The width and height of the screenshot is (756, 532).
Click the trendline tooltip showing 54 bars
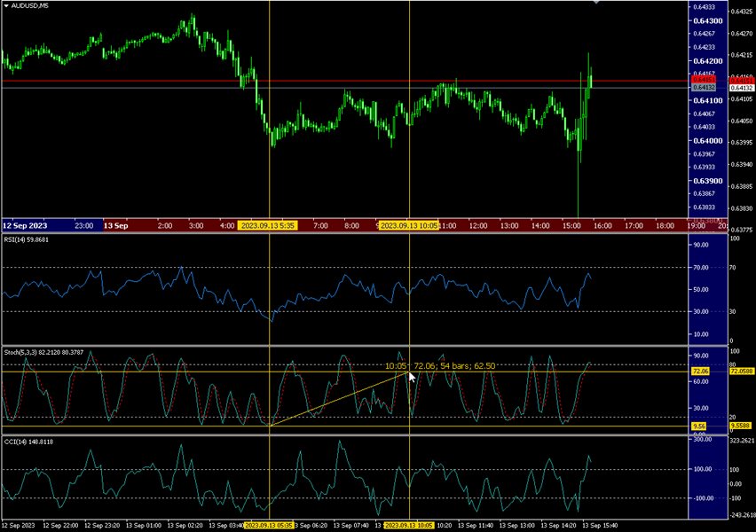pos(440,365)
